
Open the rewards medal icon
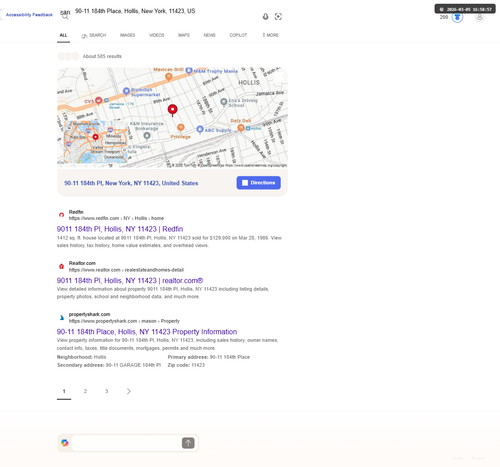[x=457, y=17]
